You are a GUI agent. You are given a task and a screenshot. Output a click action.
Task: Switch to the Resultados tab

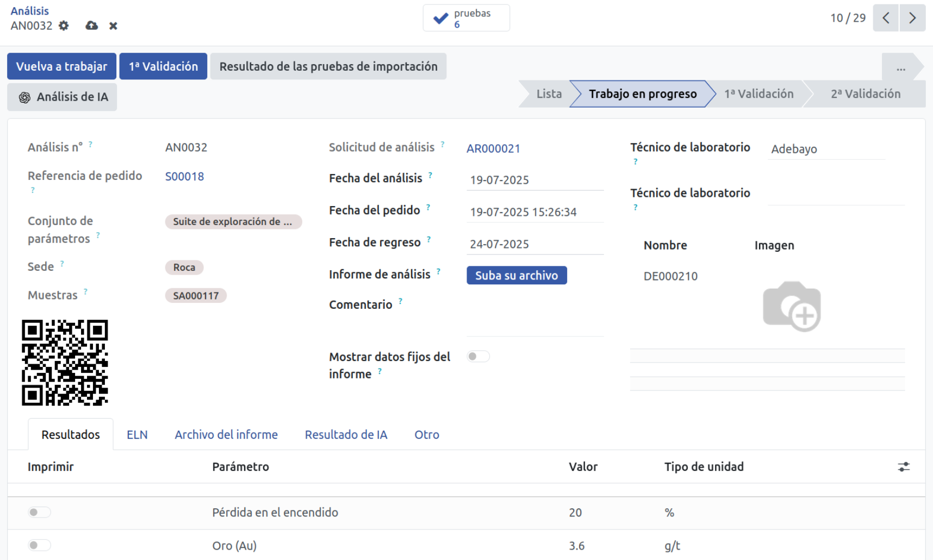(x=71, y=434)
